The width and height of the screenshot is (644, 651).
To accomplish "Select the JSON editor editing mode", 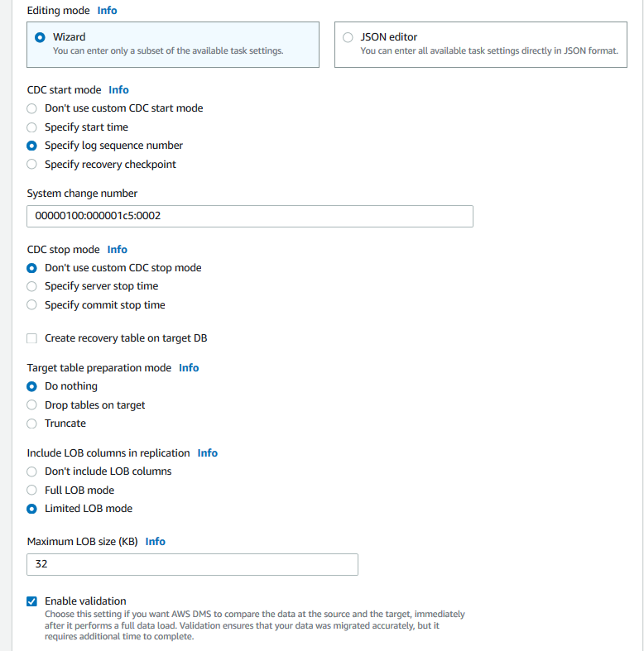I will click(x=348, y=37).
